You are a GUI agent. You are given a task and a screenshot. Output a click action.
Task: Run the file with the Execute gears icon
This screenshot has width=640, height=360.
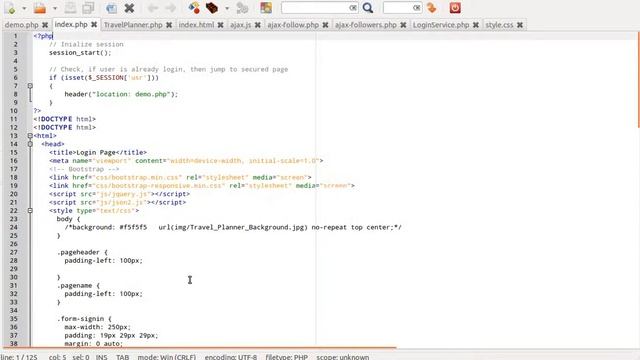tap(242, 8)
